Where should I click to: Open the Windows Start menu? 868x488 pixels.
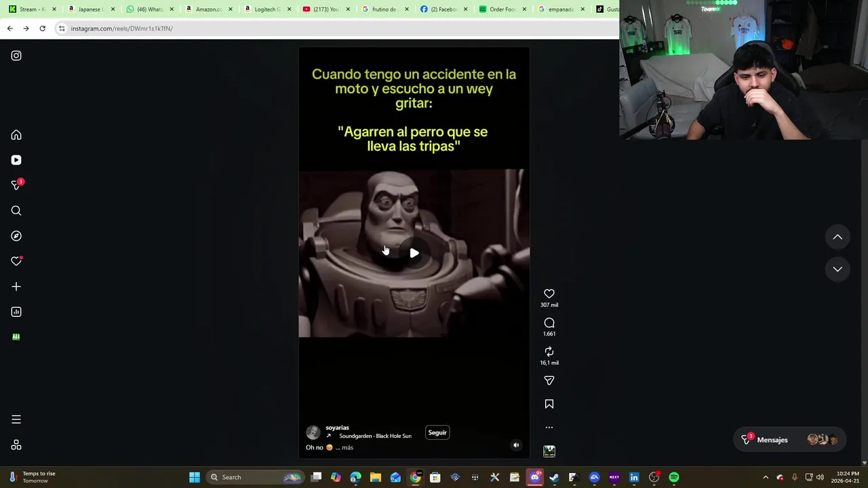tap(195, 477)
